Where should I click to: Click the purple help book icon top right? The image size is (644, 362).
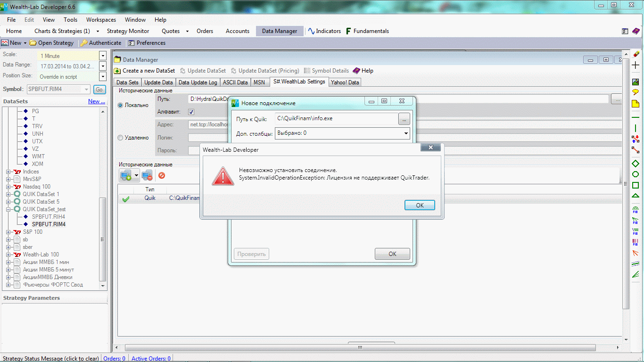[x=636, y=31]
